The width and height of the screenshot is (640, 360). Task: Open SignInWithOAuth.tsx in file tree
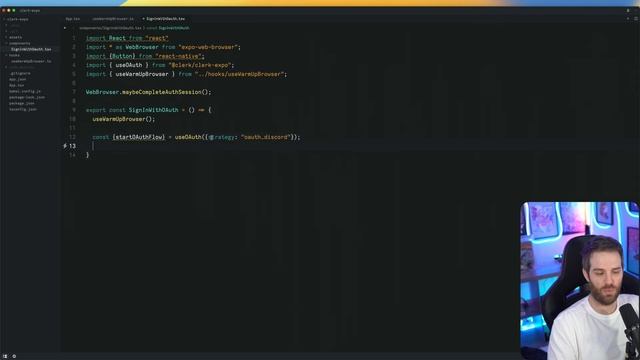pos(31,49)
